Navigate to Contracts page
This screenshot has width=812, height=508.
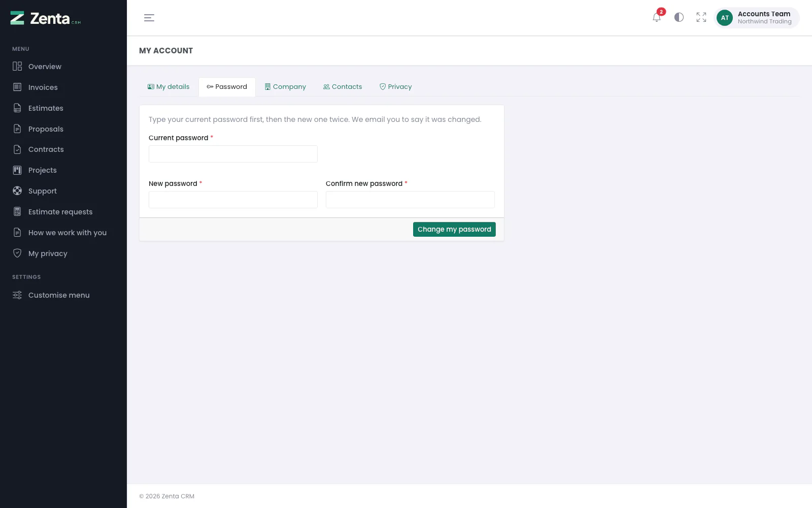tap(63, 149)
